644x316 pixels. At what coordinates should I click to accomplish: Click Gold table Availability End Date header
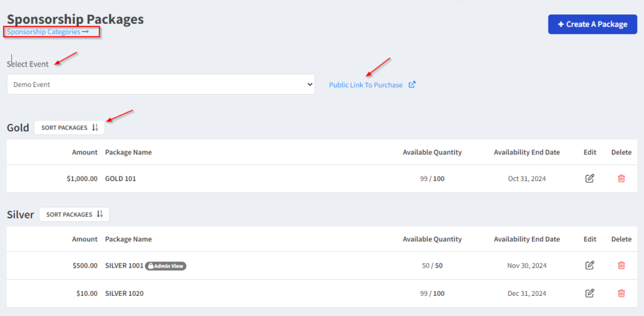[x=526, y=152]
